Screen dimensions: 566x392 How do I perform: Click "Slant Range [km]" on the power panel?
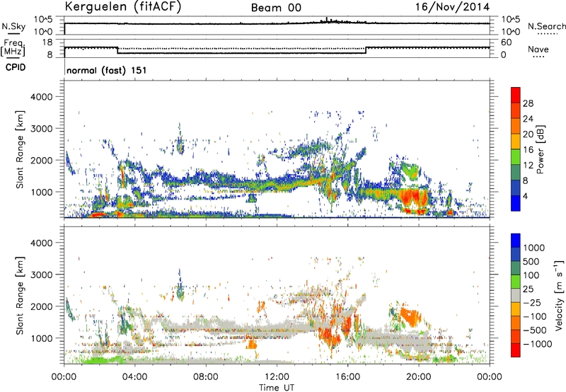click(x=20, y=150)
